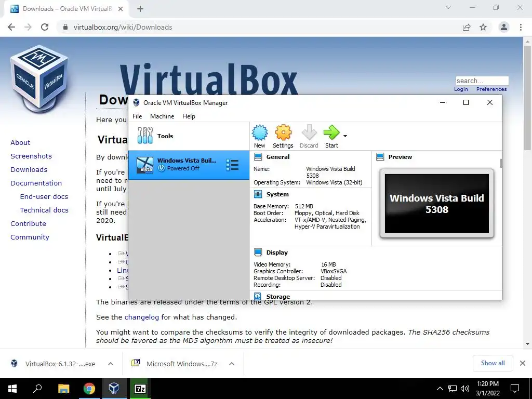Viewport: 532px width, 399px height.
Task: Open Windows Start menu
Action: click(x=12, y=389)
